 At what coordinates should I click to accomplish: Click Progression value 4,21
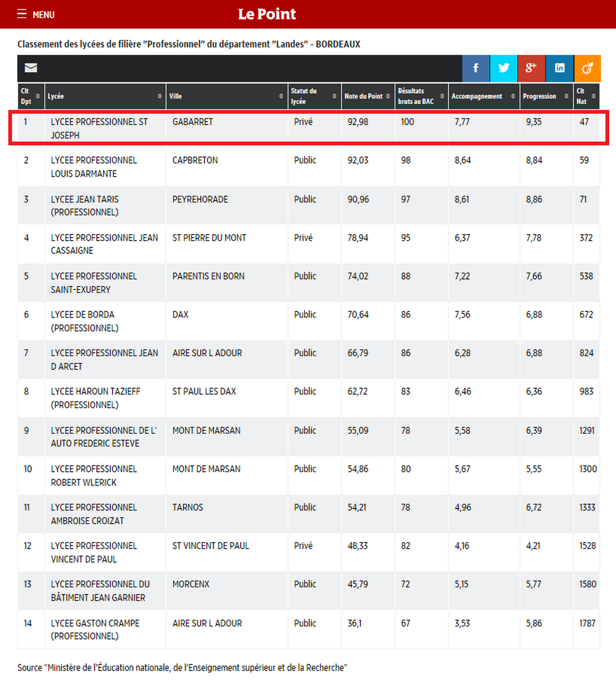pyautogui.click(x=533, y=546)
